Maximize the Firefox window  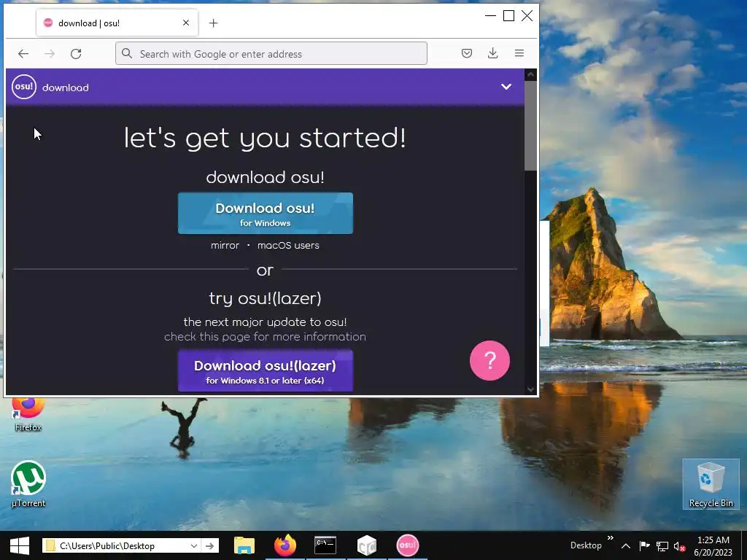coord(508,16)
